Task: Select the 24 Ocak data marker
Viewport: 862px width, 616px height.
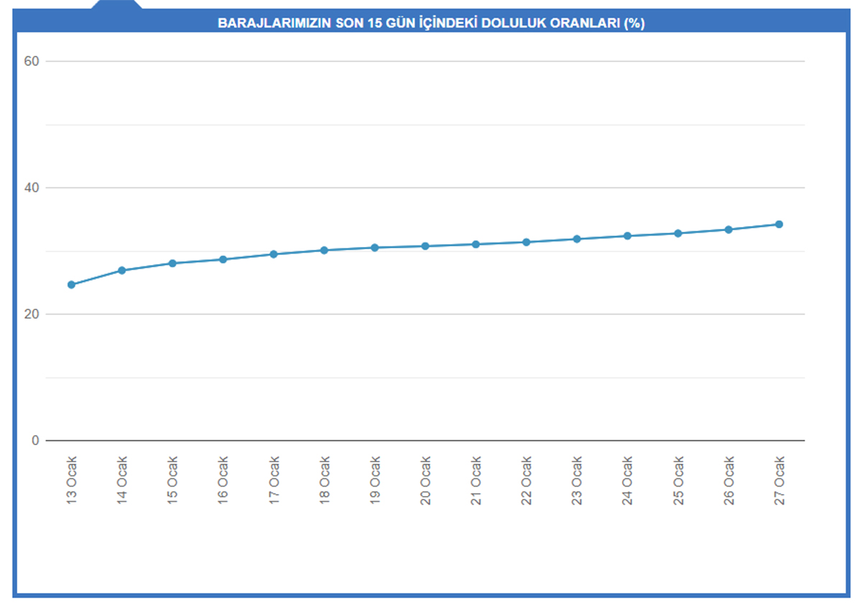Action: [x=627, y=235]
